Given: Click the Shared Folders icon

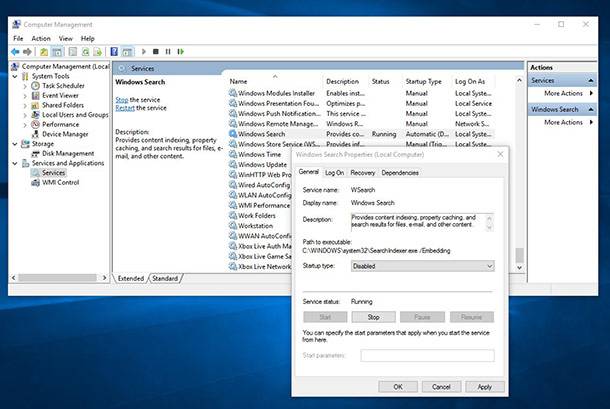Looking at the screenshot, I should 35,105.
